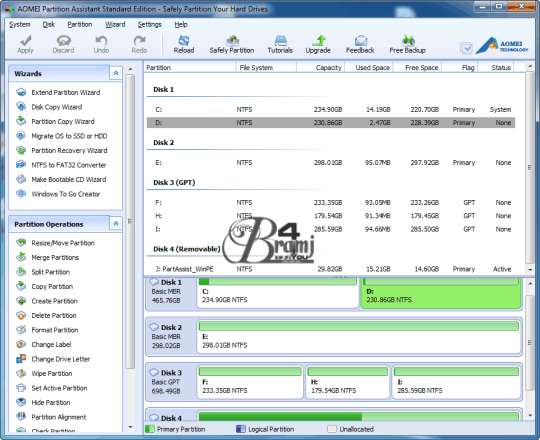Sort by the Used Space column header

tap(369, 67)
